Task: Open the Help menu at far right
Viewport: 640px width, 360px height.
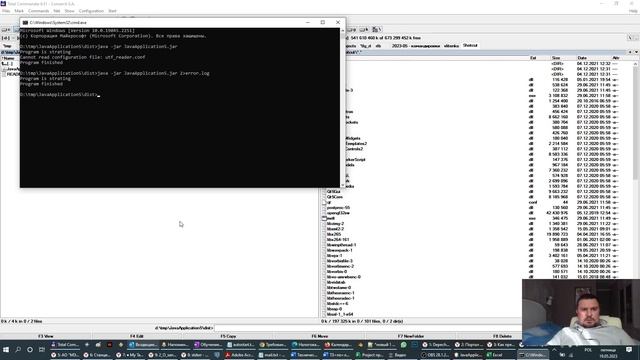Action: (633, 11)
